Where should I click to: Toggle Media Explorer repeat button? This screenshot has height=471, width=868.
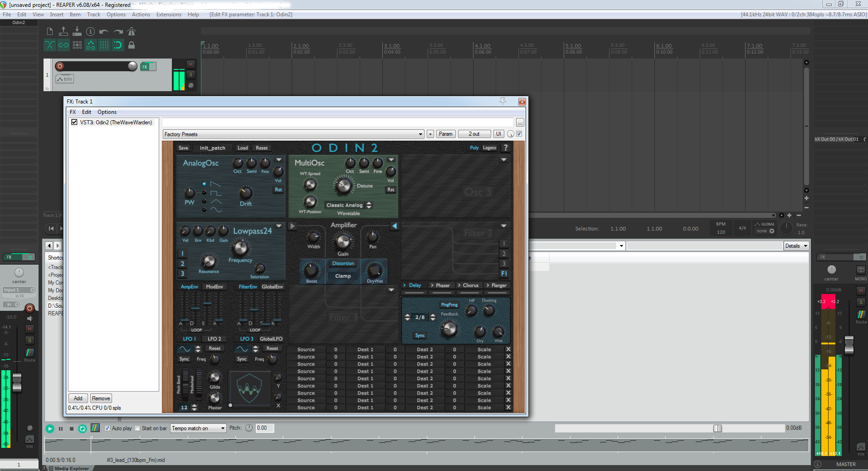coord(83,428)
